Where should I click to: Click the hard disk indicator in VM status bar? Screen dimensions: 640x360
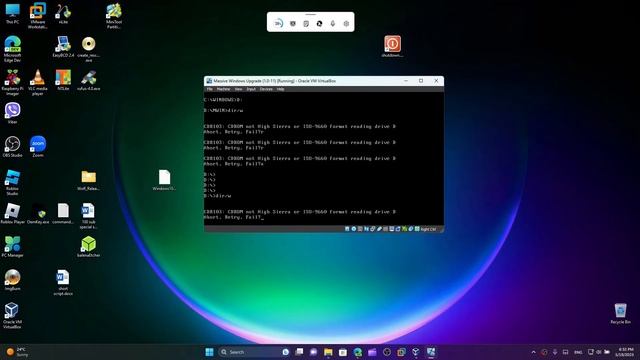pyautogui.click(x=347, y=229)
